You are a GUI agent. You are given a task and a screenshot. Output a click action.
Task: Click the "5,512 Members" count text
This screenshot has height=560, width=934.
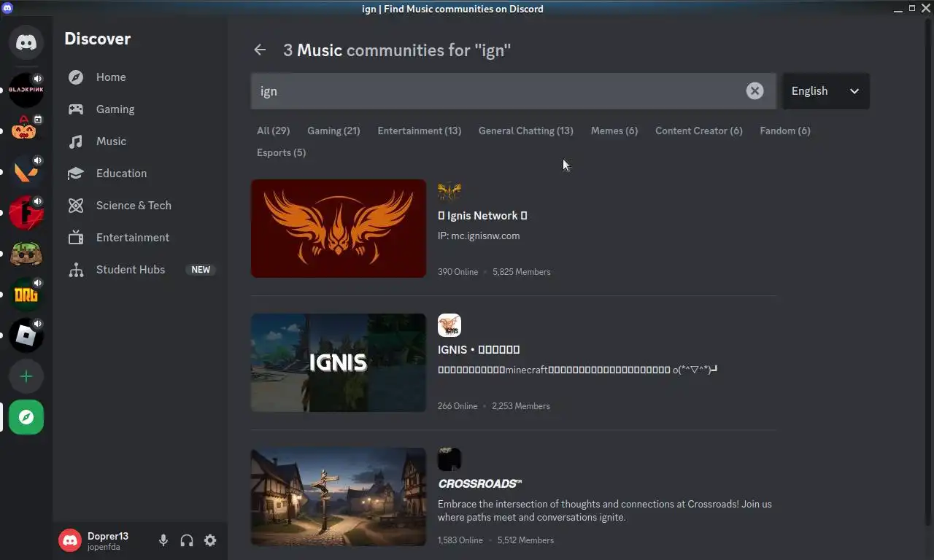[525, 540]
